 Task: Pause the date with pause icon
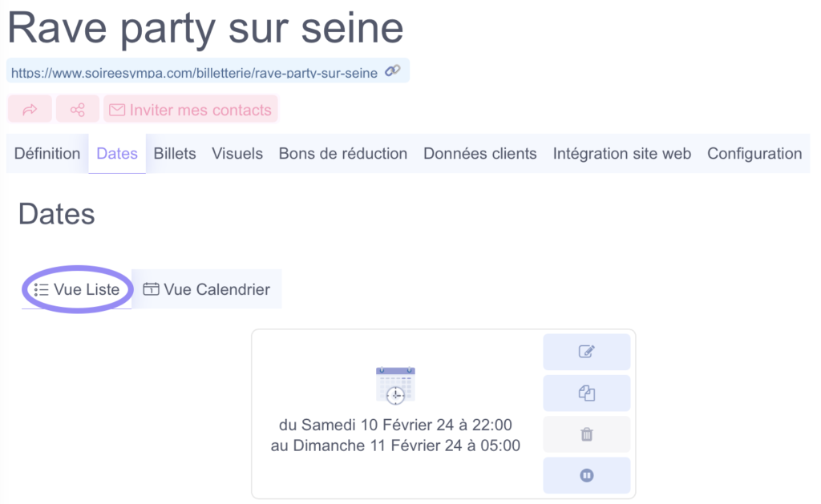(x=586, y=476)
